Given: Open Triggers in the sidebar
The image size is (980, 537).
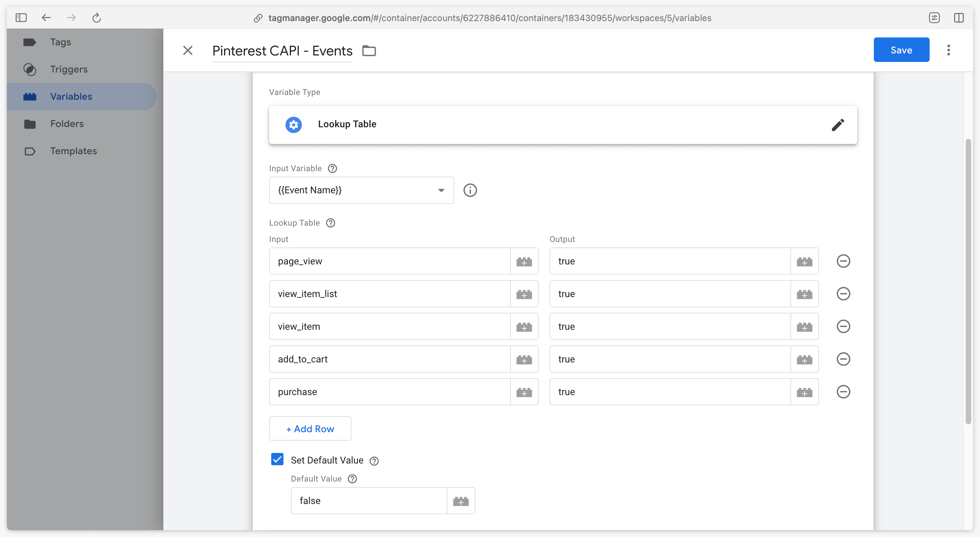Looking at the screenshot, I should click(x=81, y=69).
